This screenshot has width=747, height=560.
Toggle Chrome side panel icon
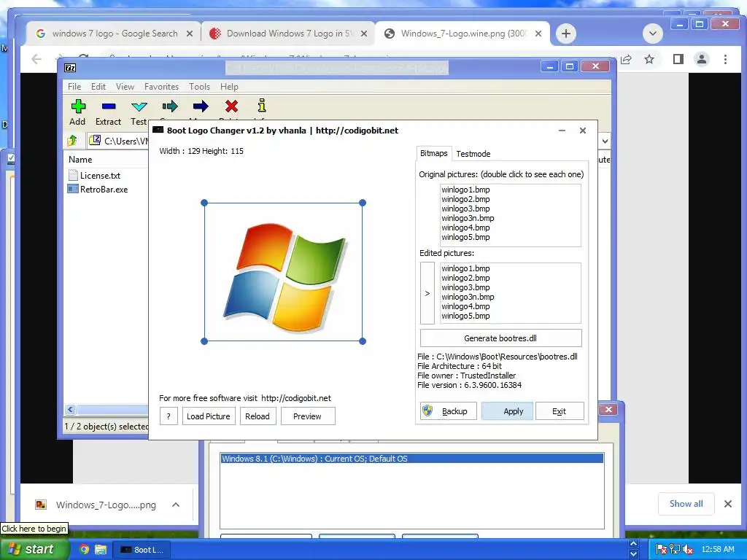point(678,59)
